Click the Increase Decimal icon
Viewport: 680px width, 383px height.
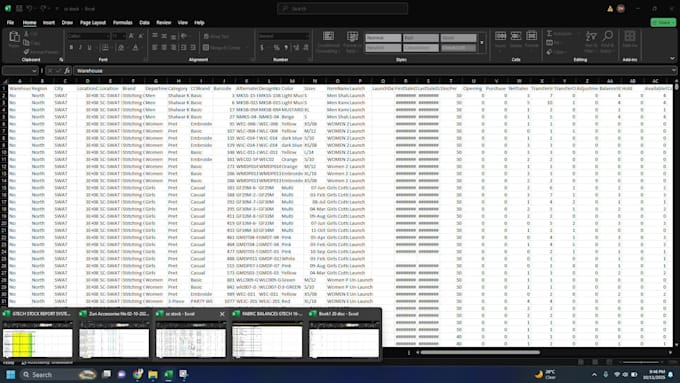tap(296, 47)
